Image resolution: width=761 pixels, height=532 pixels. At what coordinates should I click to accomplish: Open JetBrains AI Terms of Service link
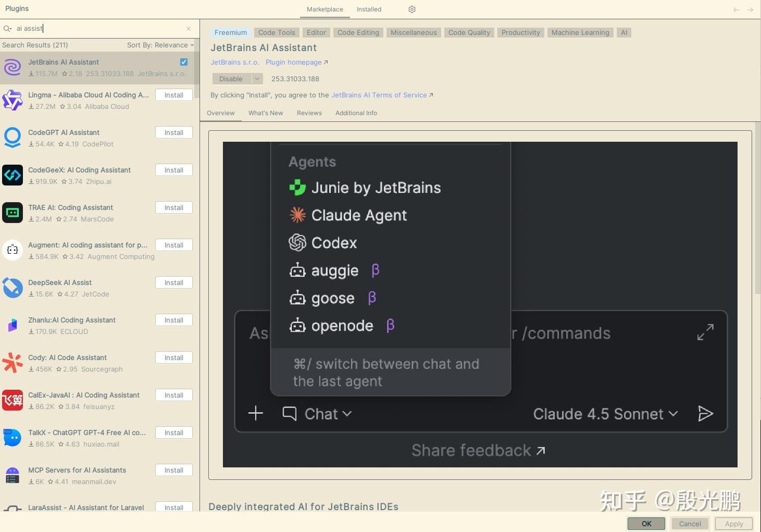[382, 95]
